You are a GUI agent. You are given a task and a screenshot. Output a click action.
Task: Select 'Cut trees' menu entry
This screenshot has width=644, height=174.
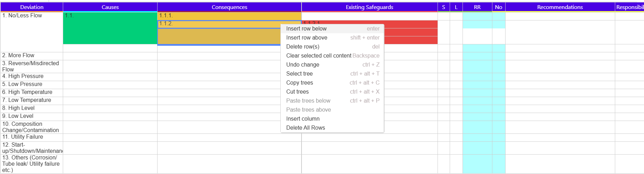297,92
